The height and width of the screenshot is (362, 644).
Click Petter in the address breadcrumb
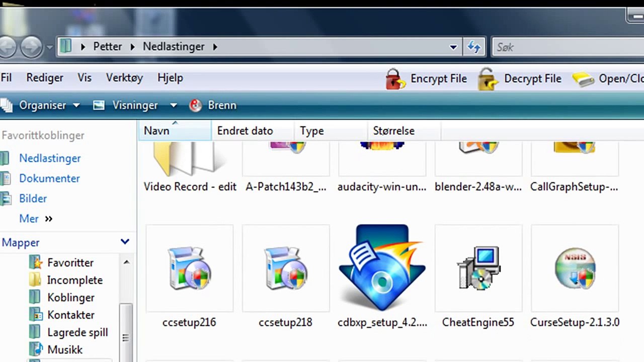[x=108, y=47]
